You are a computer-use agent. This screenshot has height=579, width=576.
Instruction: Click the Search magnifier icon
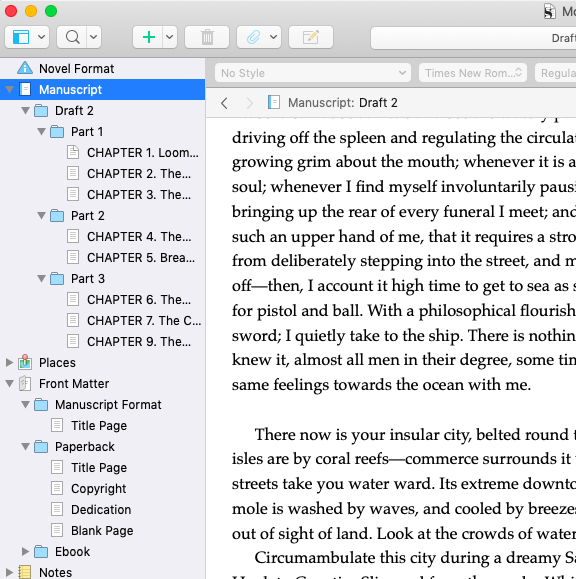72,37
